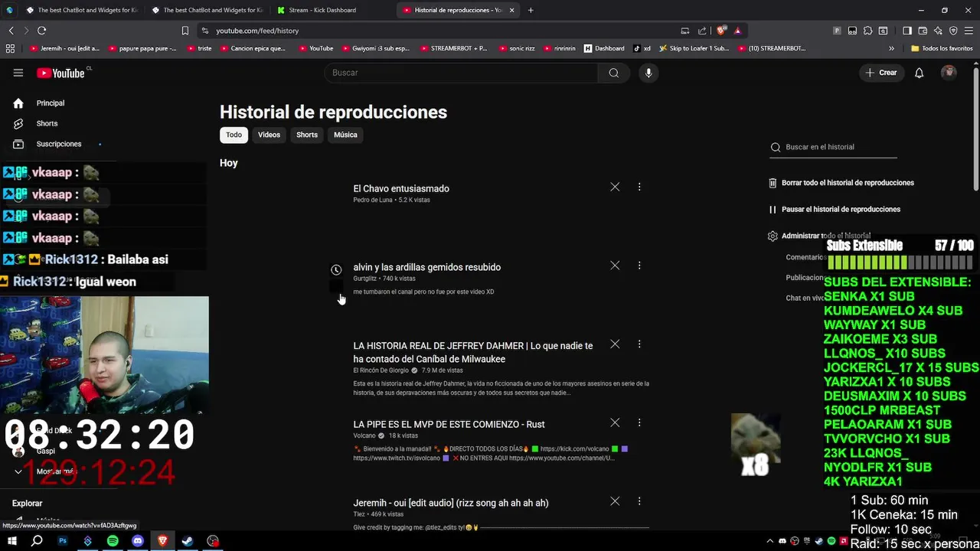Open the 'Pedro de Luna' channel

click(373, 200)
